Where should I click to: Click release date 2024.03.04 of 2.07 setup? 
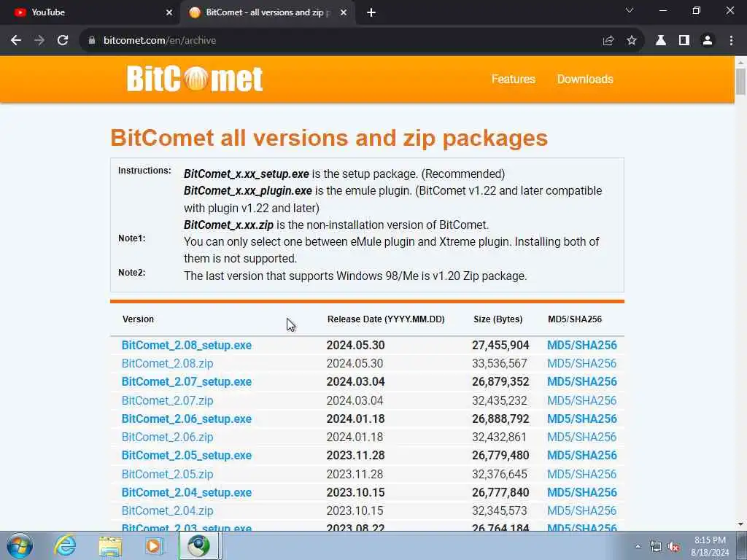(355, 382)
